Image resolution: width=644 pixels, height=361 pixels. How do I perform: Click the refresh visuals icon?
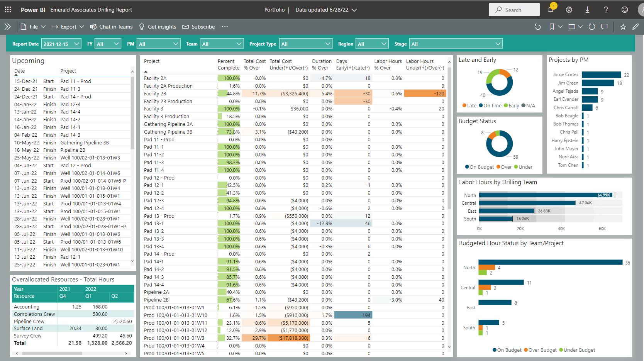(x=591, y=27)
